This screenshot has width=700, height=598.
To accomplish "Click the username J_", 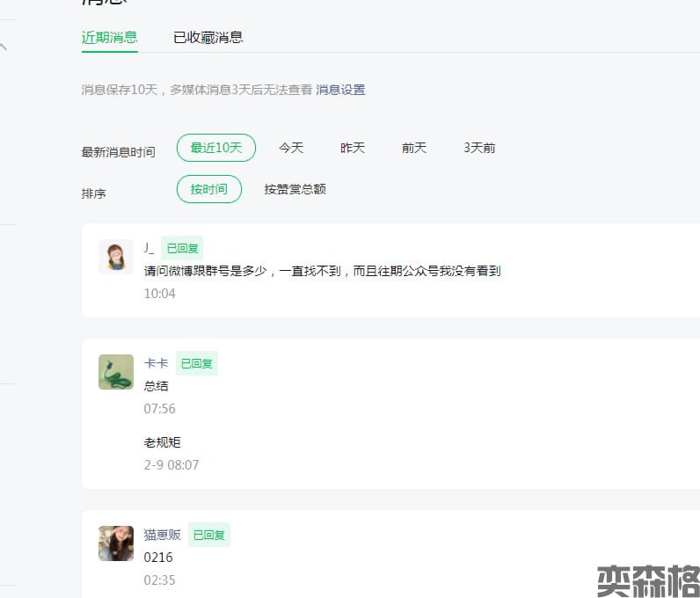I will coord(149,248).
